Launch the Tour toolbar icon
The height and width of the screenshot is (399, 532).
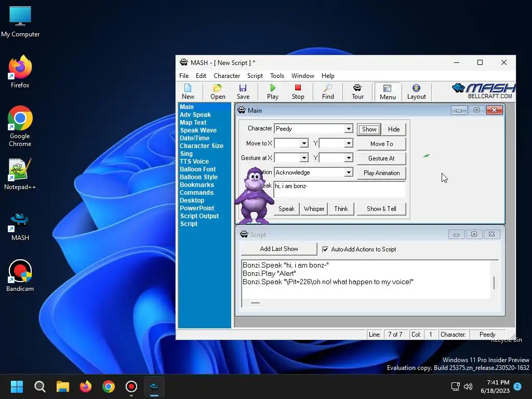pyautogui.click(x=357, y=92)
